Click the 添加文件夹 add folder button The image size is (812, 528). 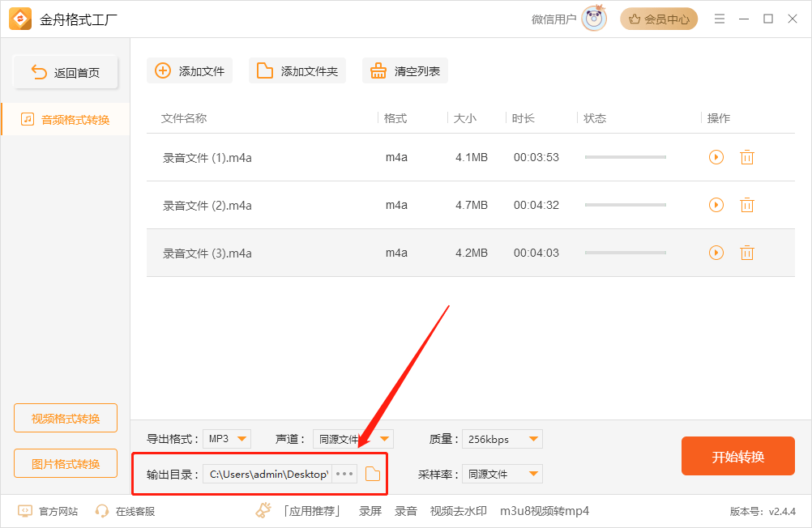pos(297,71)
